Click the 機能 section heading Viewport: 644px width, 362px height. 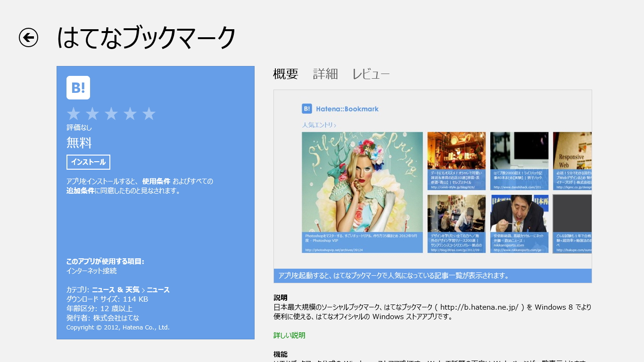[281, 354]
